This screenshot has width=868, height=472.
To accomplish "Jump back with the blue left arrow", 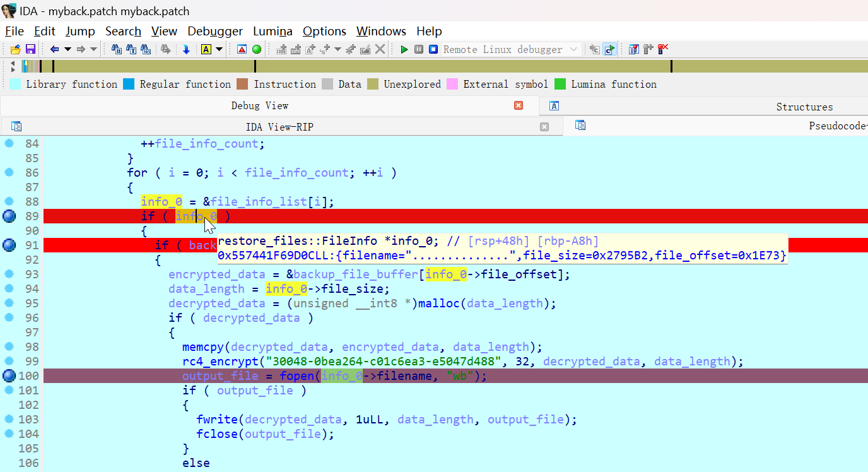I will pos(54,49).
